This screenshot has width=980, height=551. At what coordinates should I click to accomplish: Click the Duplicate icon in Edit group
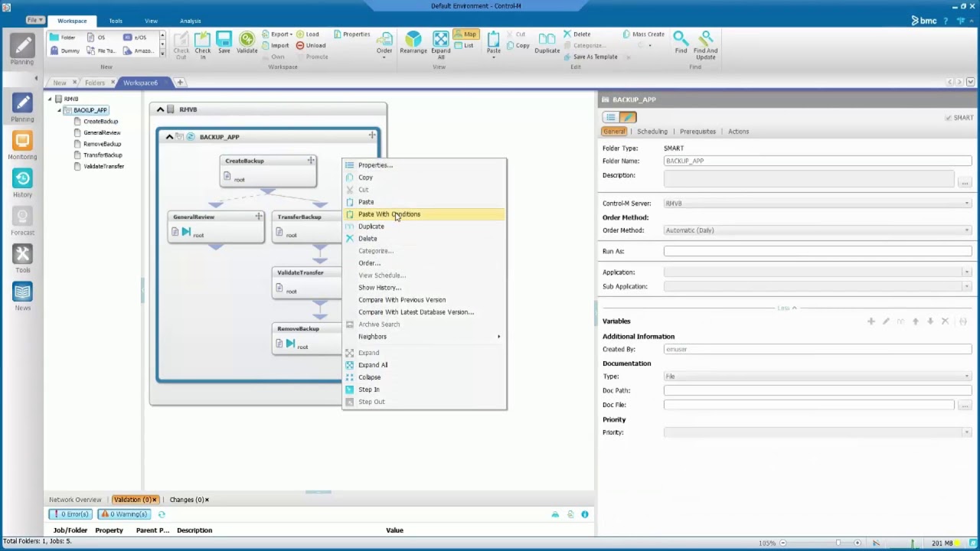point(547,43)
